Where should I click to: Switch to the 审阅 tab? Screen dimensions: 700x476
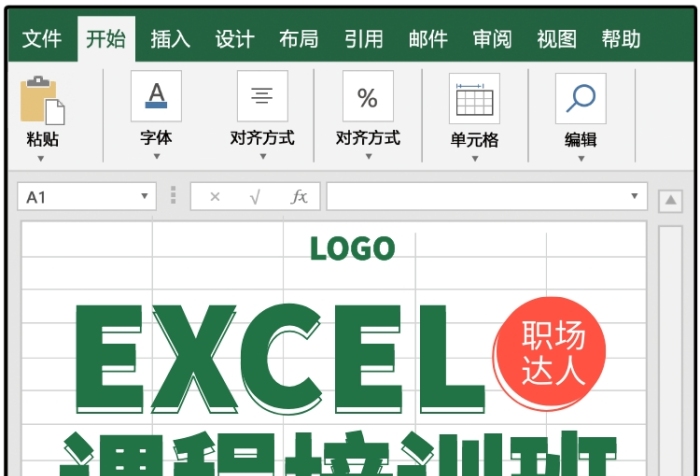492,39
